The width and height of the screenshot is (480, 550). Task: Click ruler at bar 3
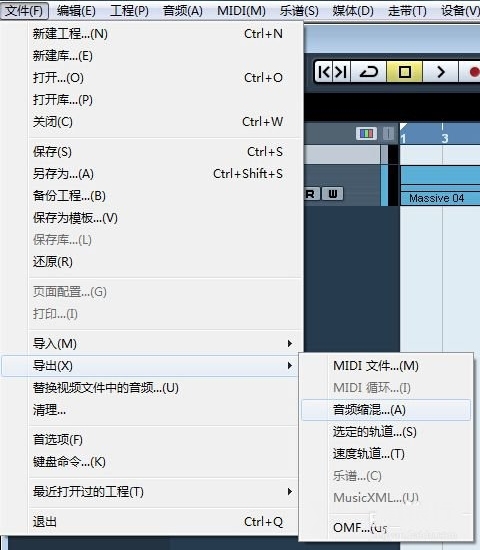pyautogui.click(x=445, y=138)
